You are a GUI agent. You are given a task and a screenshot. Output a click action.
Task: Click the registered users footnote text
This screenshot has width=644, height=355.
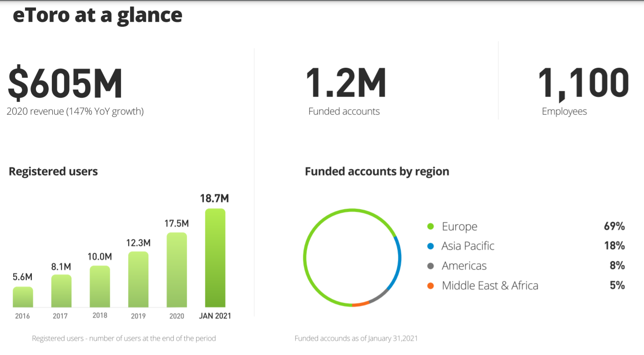(124, 339)
